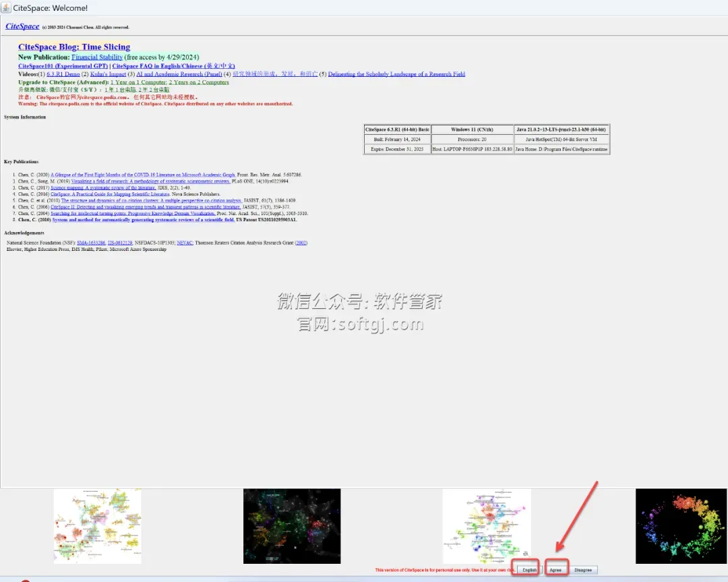
Task: Select 1 Year on 1 Computer upgrade
Action: [x=138, y=82]
